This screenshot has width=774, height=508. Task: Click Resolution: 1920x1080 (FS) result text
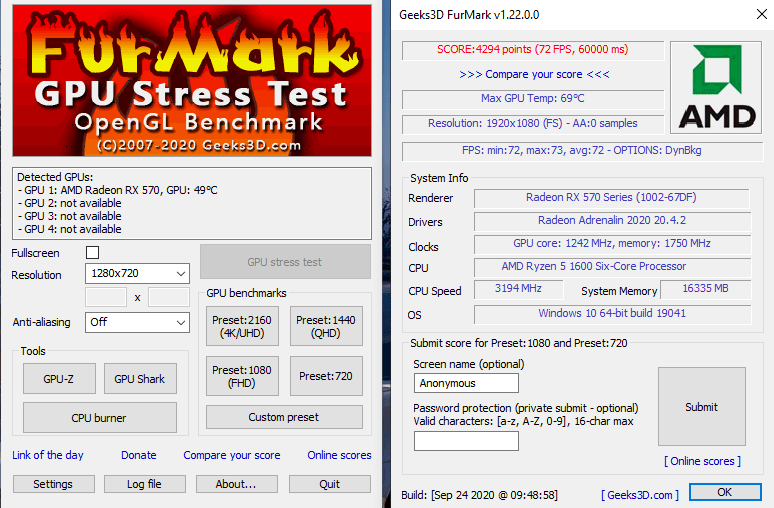[x=533, y=123]
